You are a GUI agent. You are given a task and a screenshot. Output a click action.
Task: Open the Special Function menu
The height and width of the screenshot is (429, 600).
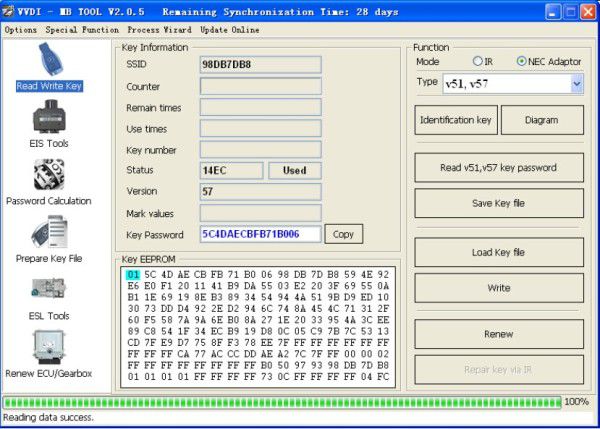pyautogui.click(x=82, y=30)
